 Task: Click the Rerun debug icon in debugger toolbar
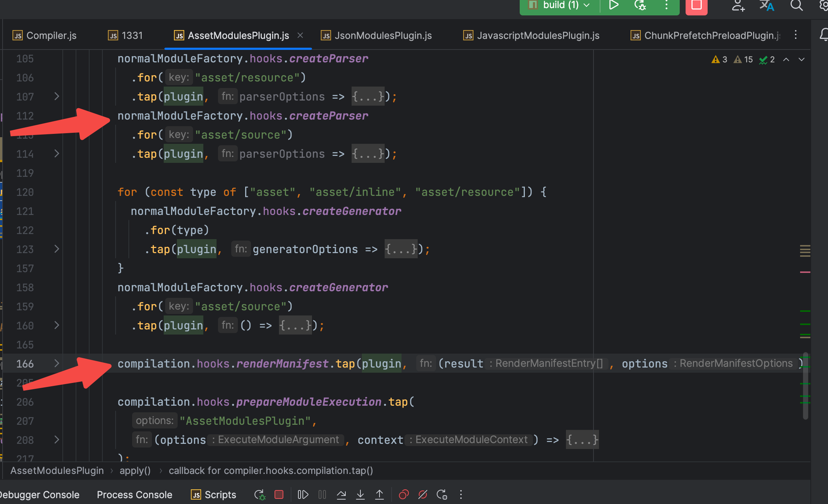tap(260, 495)
